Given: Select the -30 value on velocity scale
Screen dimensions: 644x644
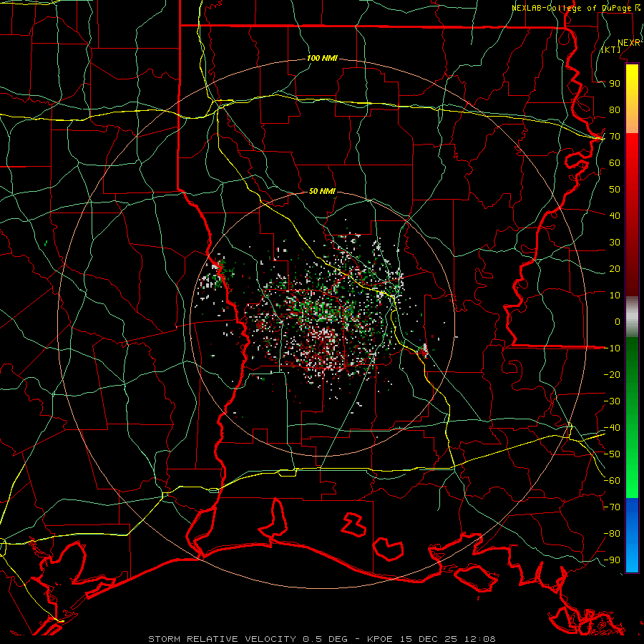Looking at the screenshot, I should point(612,401).
